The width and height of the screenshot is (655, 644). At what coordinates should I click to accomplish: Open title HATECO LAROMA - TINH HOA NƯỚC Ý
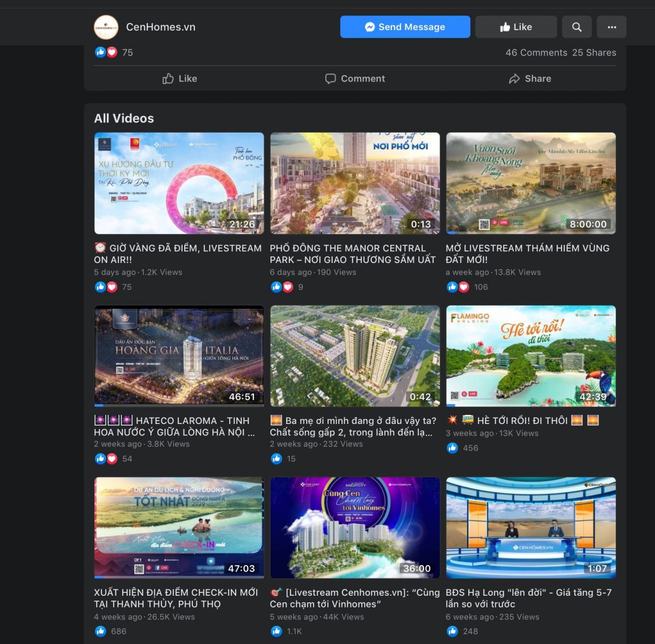point(174,426)
